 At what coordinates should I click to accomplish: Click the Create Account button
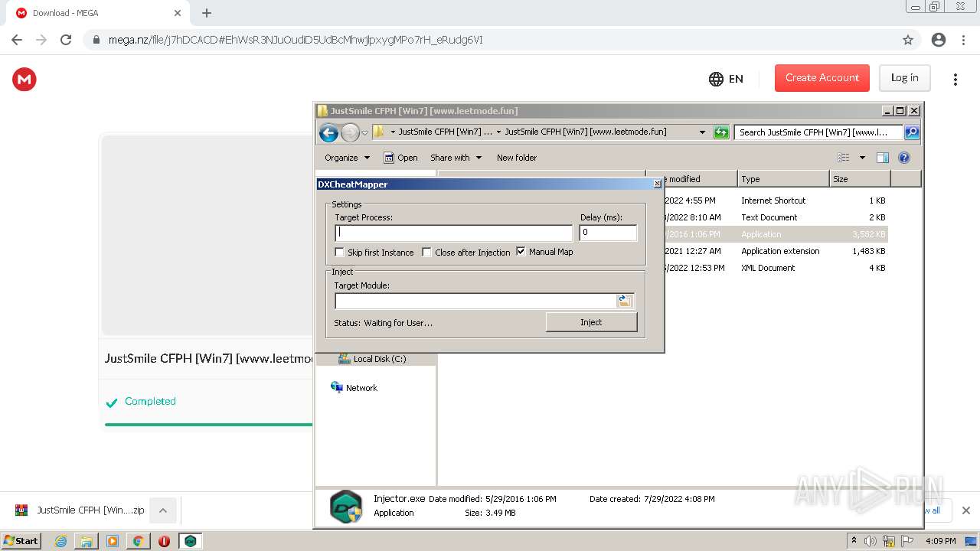click(x=822, y=78)
